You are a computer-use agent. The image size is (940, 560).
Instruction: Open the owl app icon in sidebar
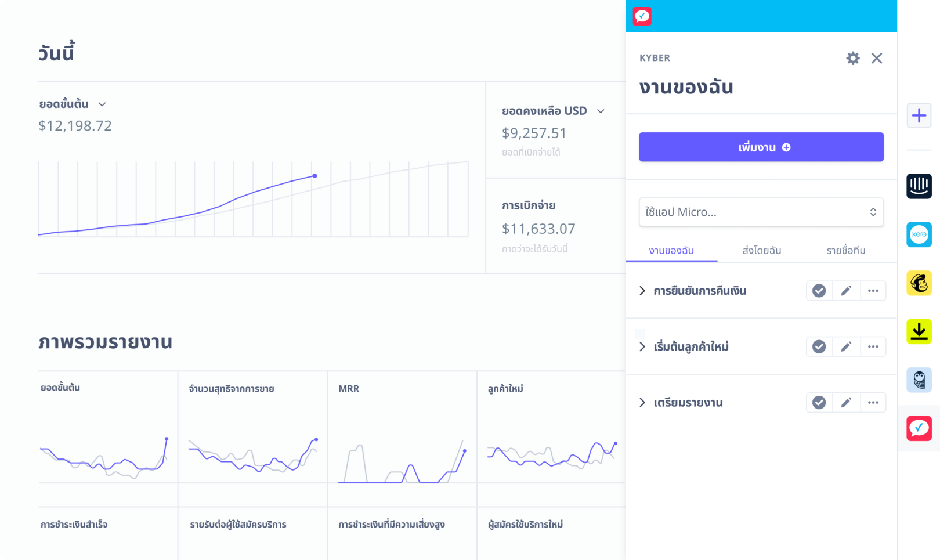(919, 380)
